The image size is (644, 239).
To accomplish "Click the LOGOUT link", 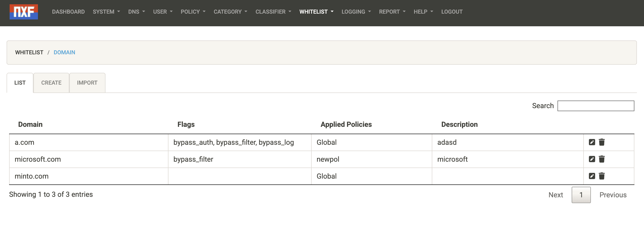I will 452,12.
